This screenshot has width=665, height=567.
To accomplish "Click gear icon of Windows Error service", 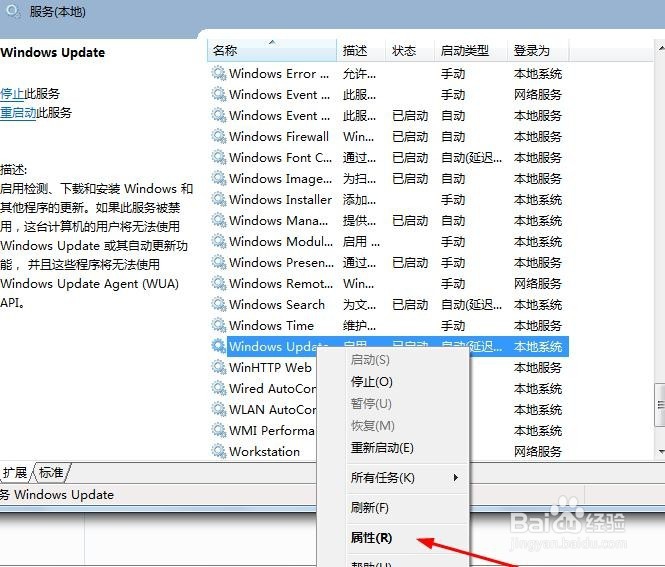I will [x=219, y=73].
